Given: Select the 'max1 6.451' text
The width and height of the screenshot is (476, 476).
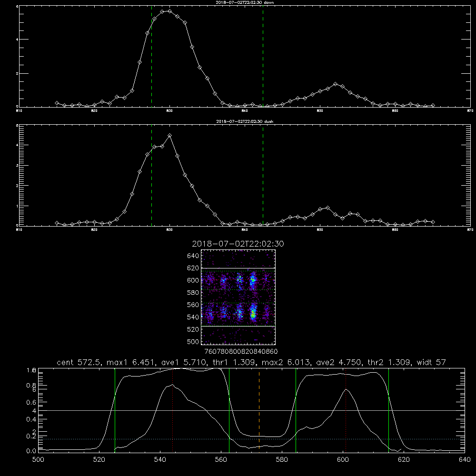Looking at the screenshot, I should click(130, 362).
